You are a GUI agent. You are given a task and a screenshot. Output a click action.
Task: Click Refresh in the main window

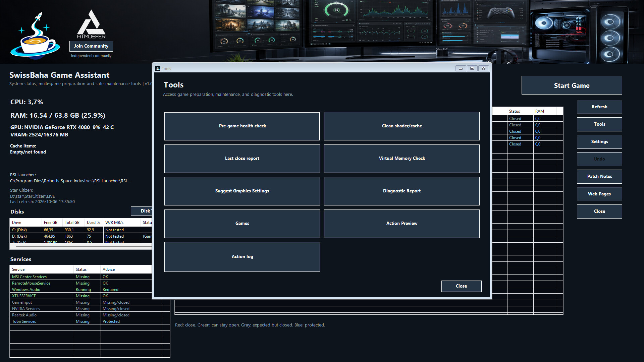599,107
